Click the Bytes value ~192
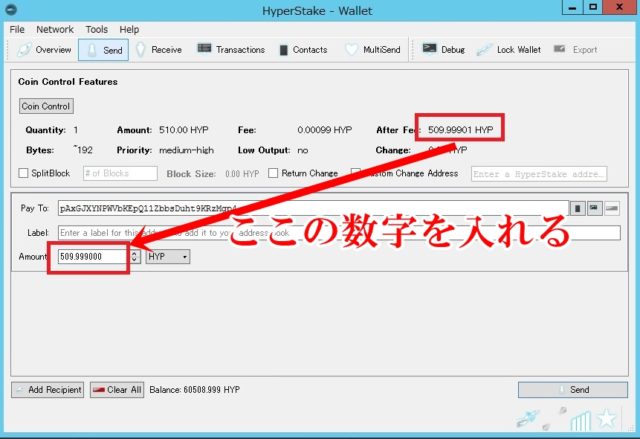This screenshot has width=640, height=439. click(x=83, y=150)
